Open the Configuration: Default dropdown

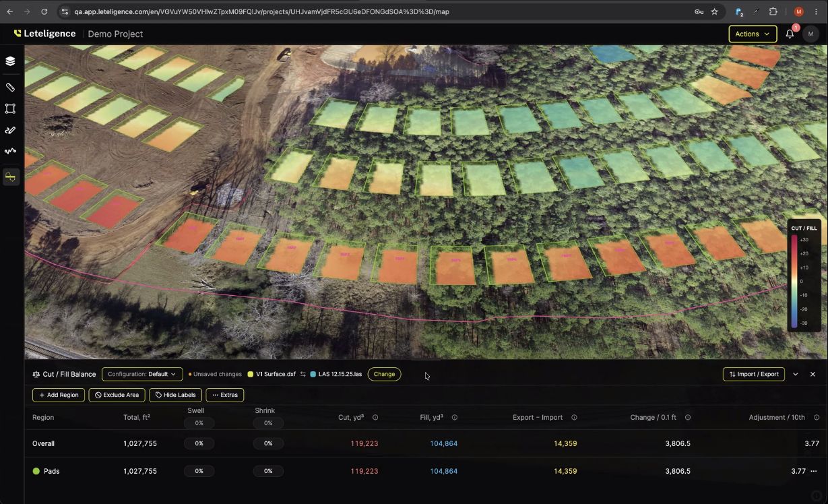click(x=142, y=374)
